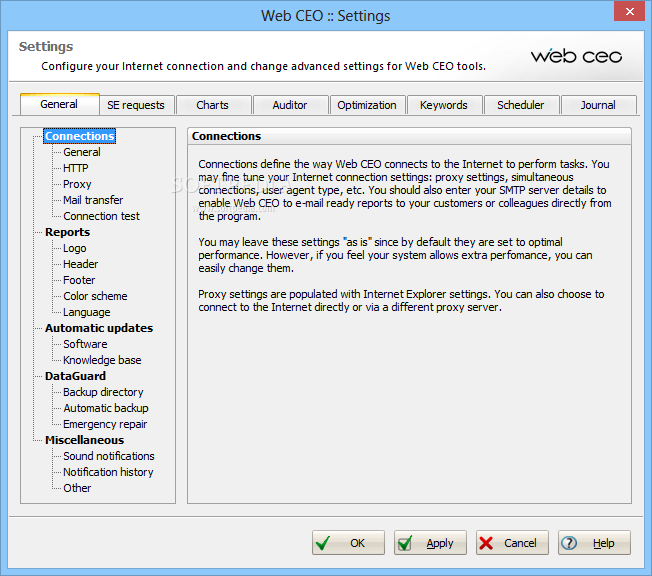Open Color scheme settings
This screenshot has height=576, width=652.
point(95,296)
